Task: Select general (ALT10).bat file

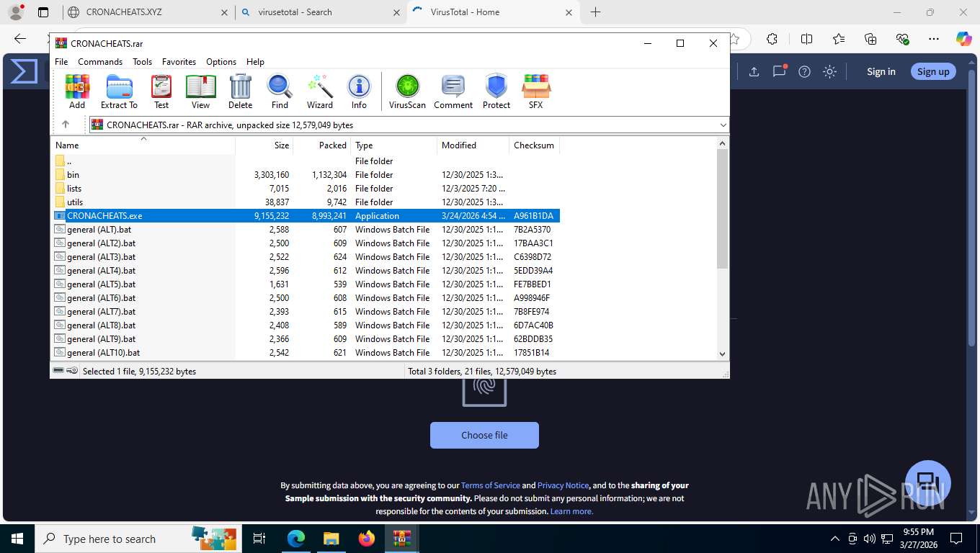Action: click(x=103, y=353)
